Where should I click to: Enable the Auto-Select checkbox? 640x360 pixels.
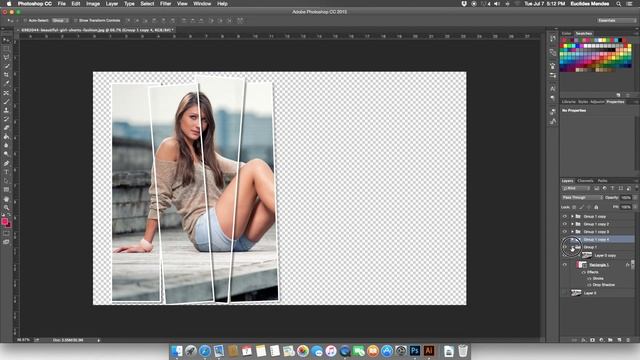pyautogui.click(x=25, y=20)
